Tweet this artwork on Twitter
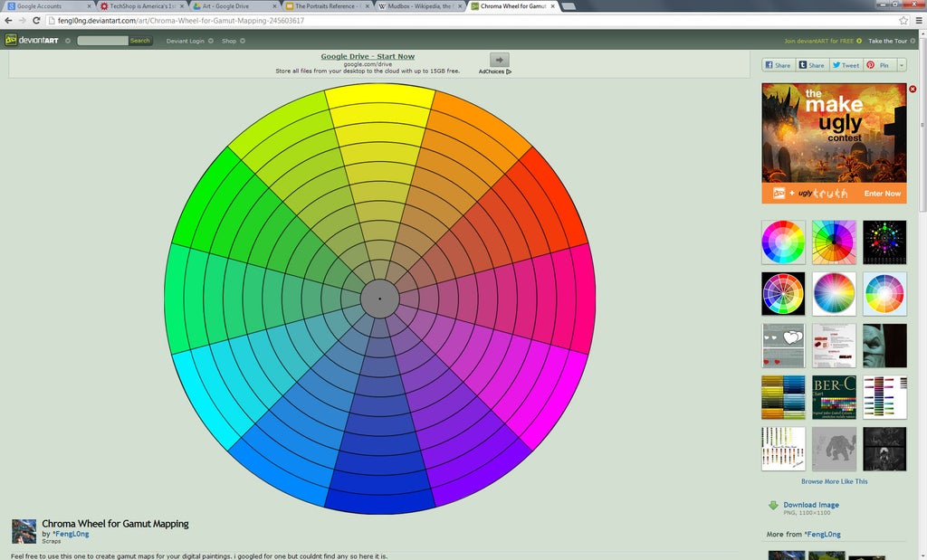Image resolution: width=927 pixels, height=560 pixels. pos(846,65)
